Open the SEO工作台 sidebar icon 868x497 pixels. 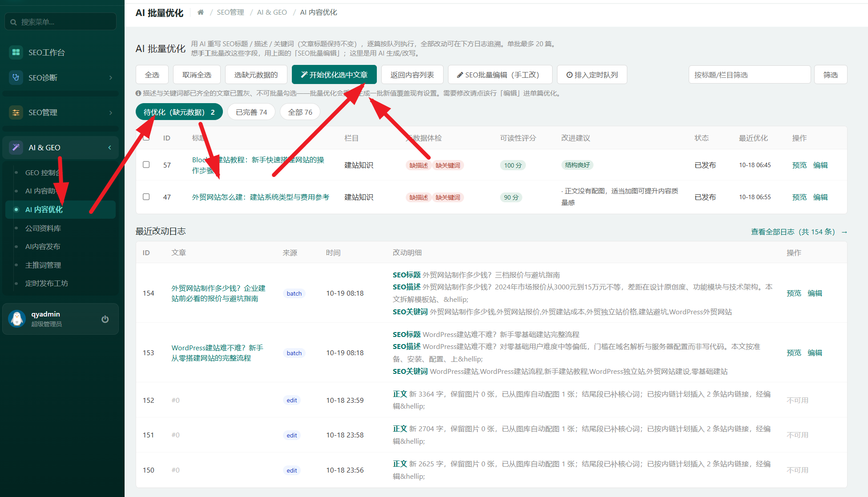coord(16,52)
